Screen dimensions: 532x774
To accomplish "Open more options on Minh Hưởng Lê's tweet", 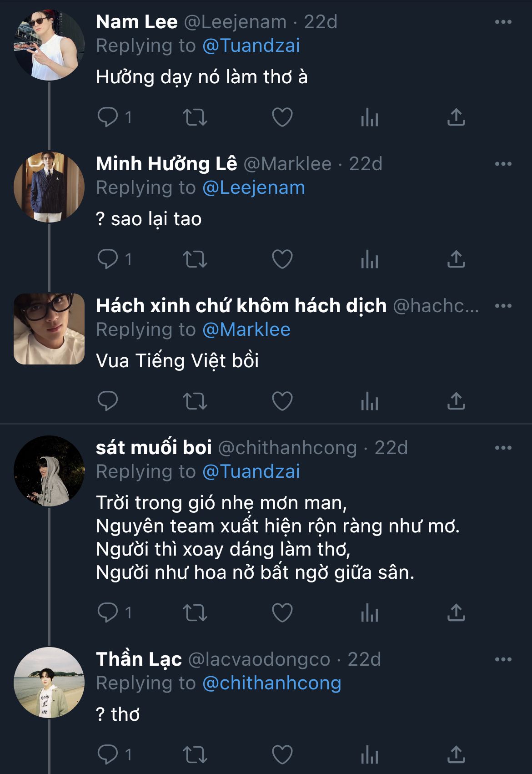I will click(x=503, y=164).
